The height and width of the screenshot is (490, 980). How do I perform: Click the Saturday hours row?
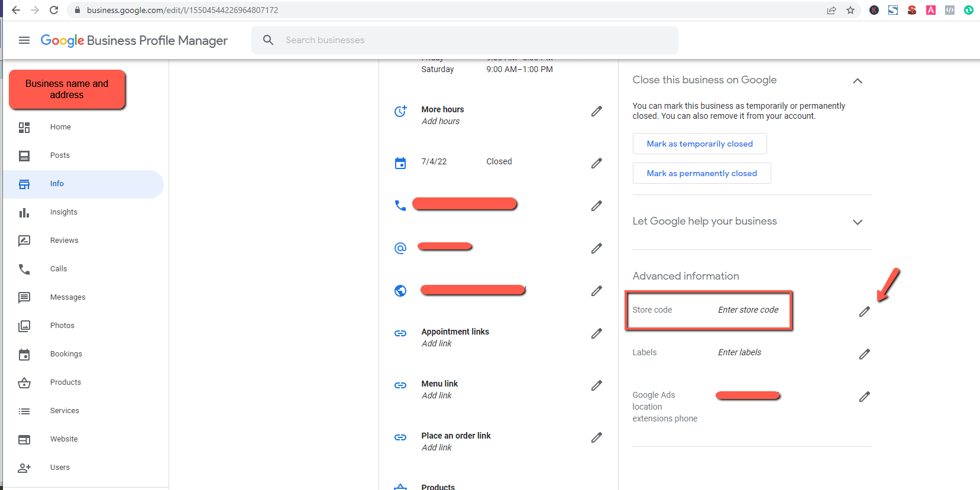[x=487, y=69]
